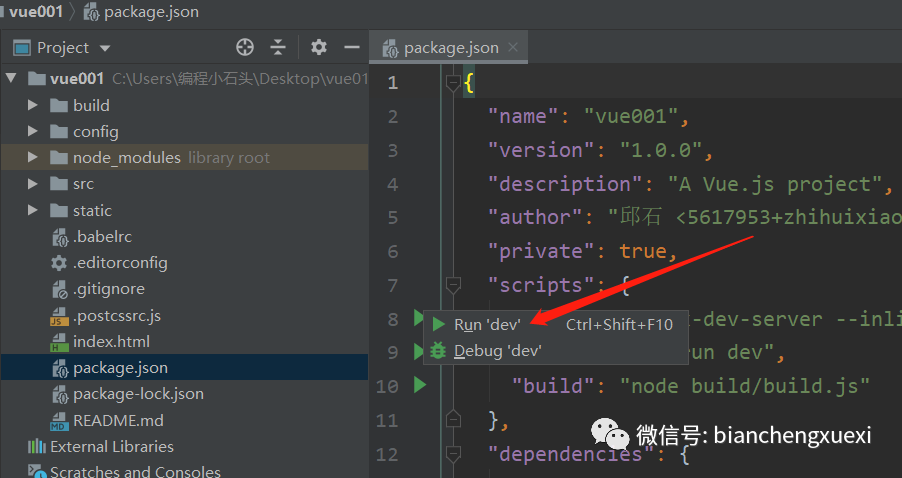Collapse the code fold at line 1
902x478 pixels.
tap(453, 84)
